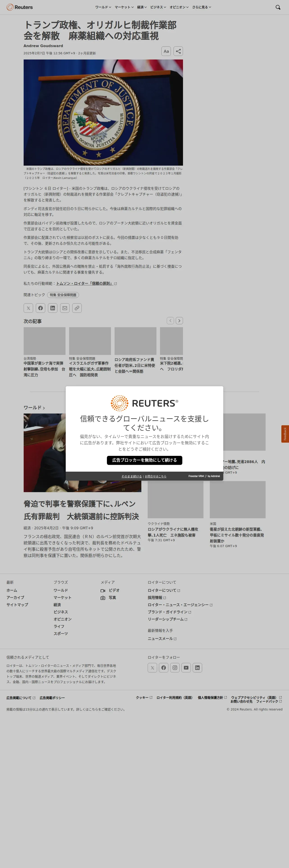Open 写真 link with photo icon
This screenshot has height=868, width=289.
[108, 598]
